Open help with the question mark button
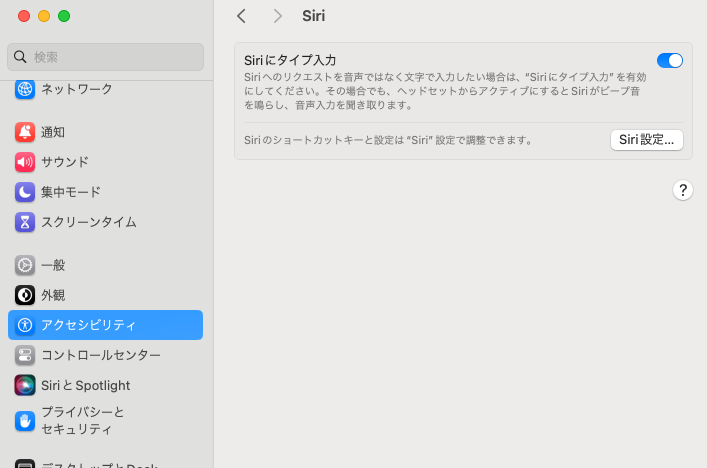The height and width of the screenshot is (468, 707). tap(683, 190)
